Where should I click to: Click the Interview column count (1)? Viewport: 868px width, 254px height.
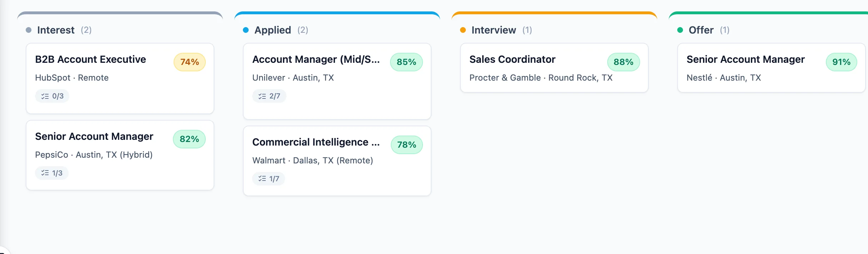click(x=527, y=30)
